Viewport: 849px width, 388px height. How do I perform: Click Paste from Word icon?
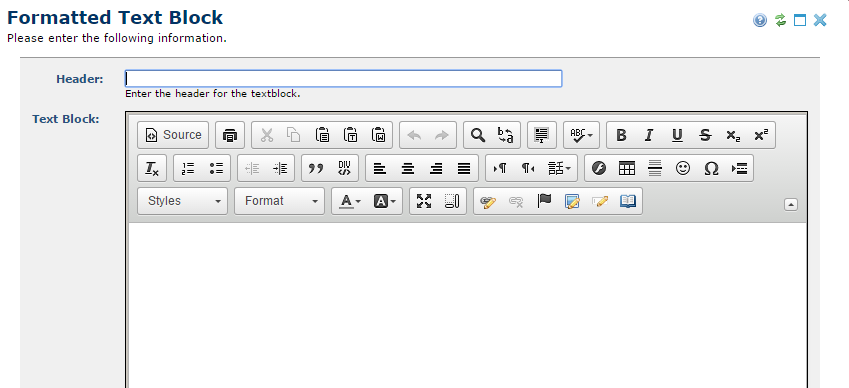click(x=378, y=135)
